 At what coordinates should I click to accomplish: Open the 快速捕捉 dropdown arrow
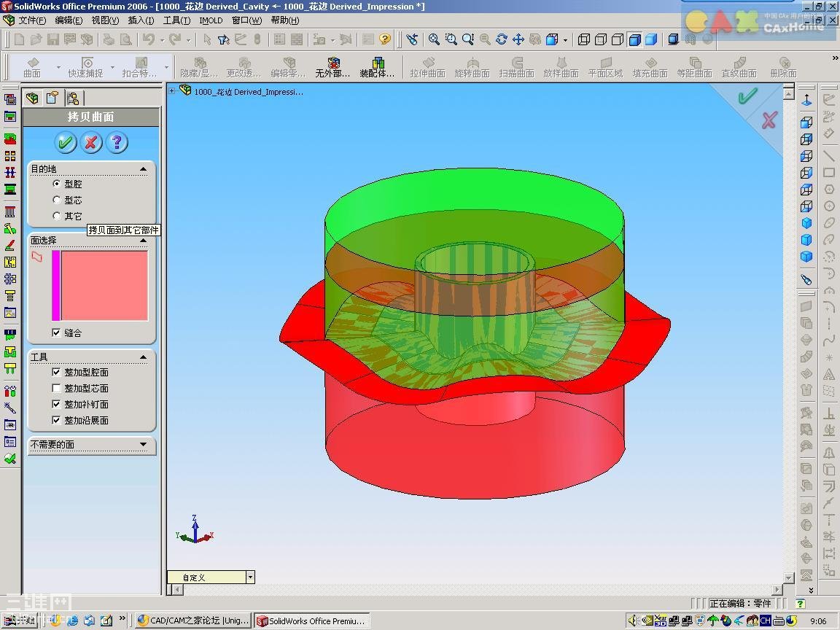[x=112, y=68]
